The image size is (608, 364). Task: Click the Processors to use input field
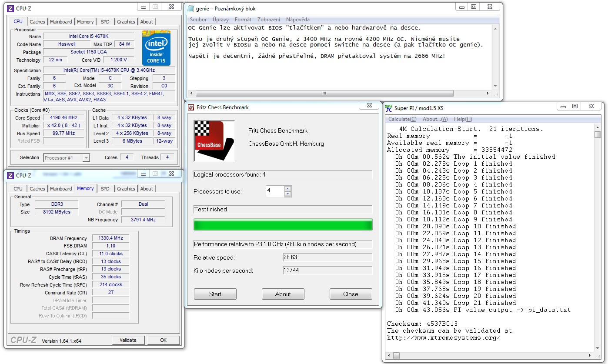pos(275,191)
